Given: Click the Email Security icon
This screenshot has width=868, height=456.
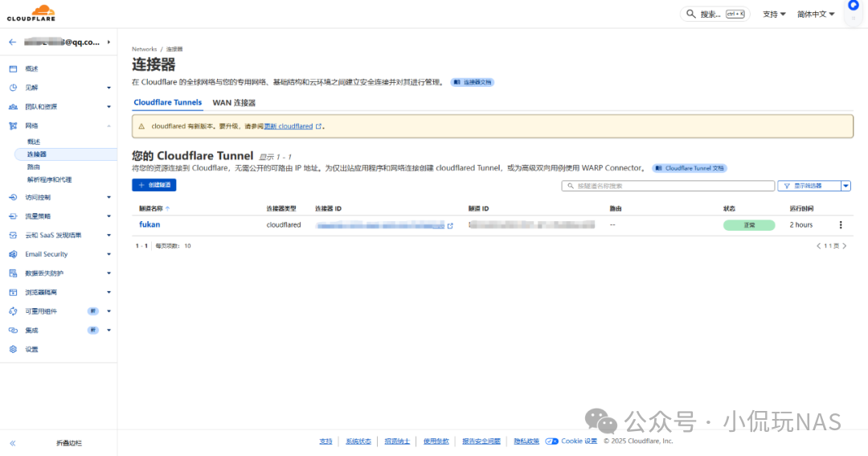Looking at the screenshot, I should click(x=14, y=254).
